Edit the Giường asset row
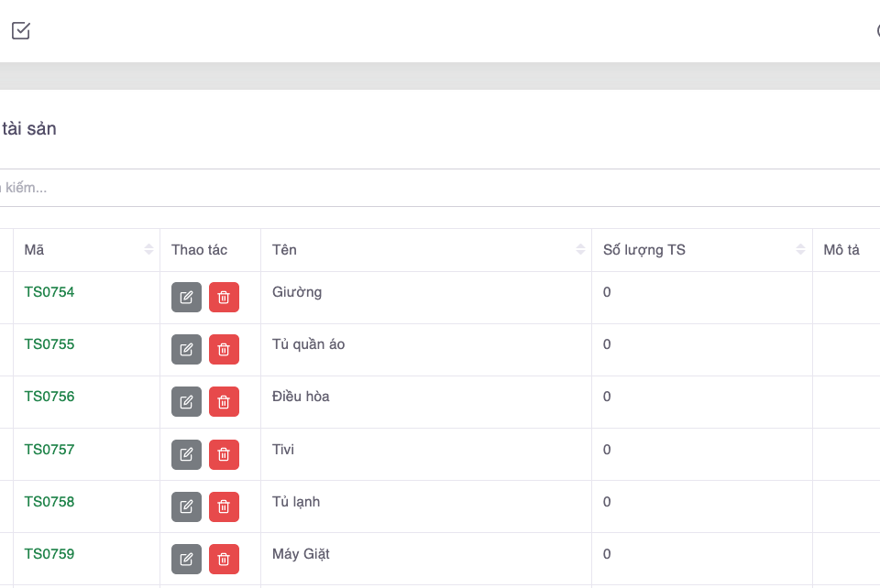Image resolution: width=880 pixels, height=588 pixels. (x=186, y=297)
